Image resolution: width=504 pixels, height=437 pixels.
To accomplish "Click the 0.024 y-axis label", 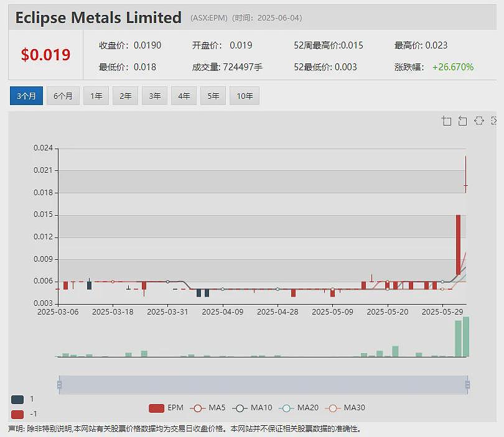I will pyautogui.click(x=43, y=148).
